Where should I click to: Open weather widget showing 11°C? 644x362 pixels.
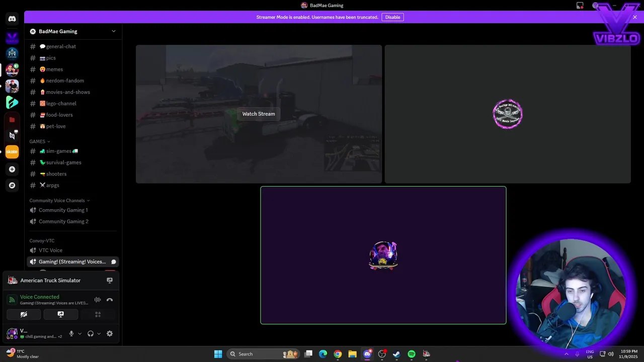pos(23,354)
